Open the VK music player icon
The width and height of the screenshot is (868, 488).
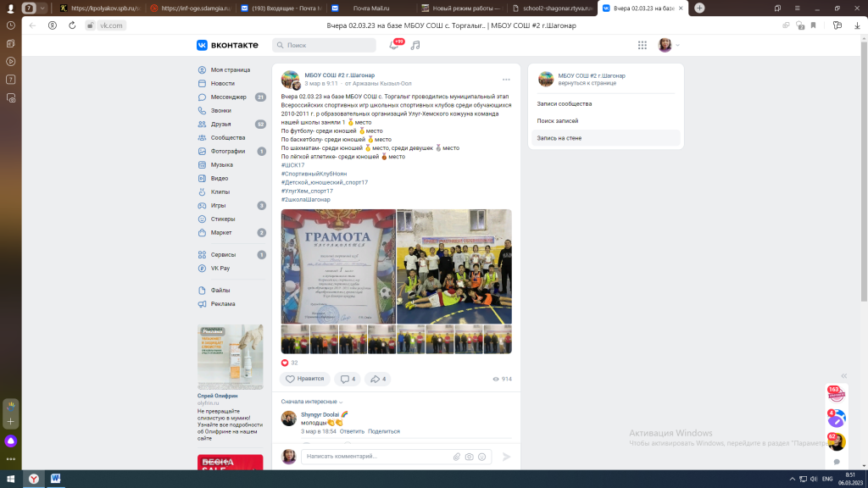tap(415, 45)
